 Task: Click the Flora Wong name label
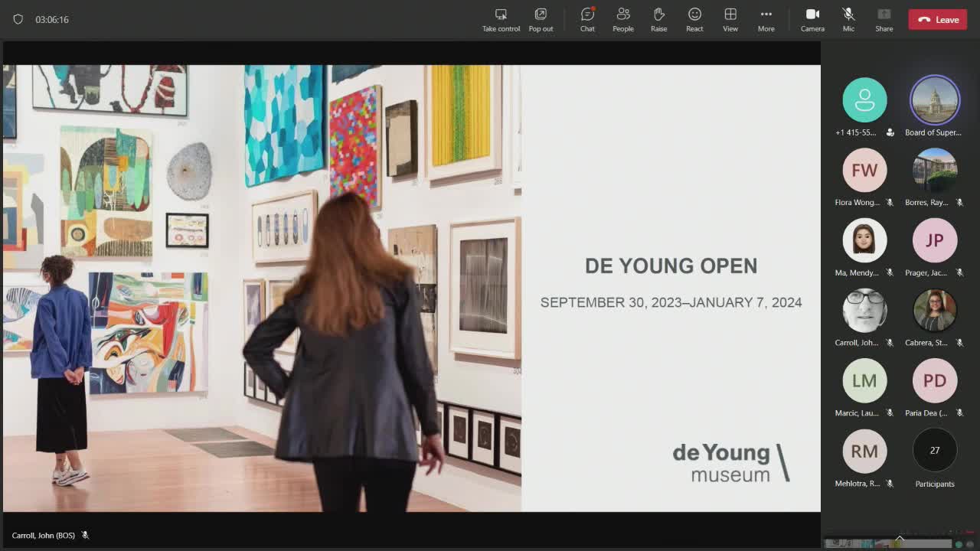coord(857,203)
